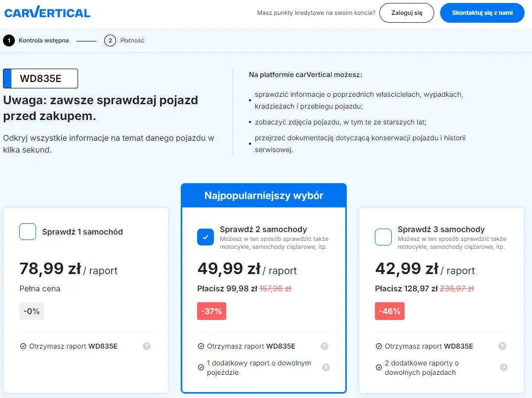Select the "Sprawdź 1 samochód" checkbox
Image resolution: width=532 pixels, height=398 pixels.
pos(28,231)
